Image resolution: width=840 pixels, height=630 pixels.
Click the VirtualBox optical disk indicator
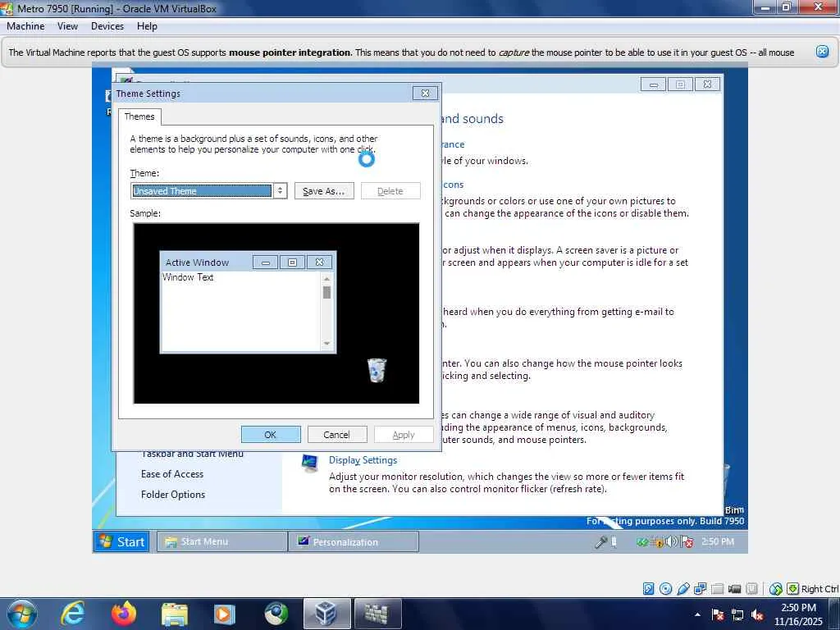pyautogui.click(x=665, y=589)
